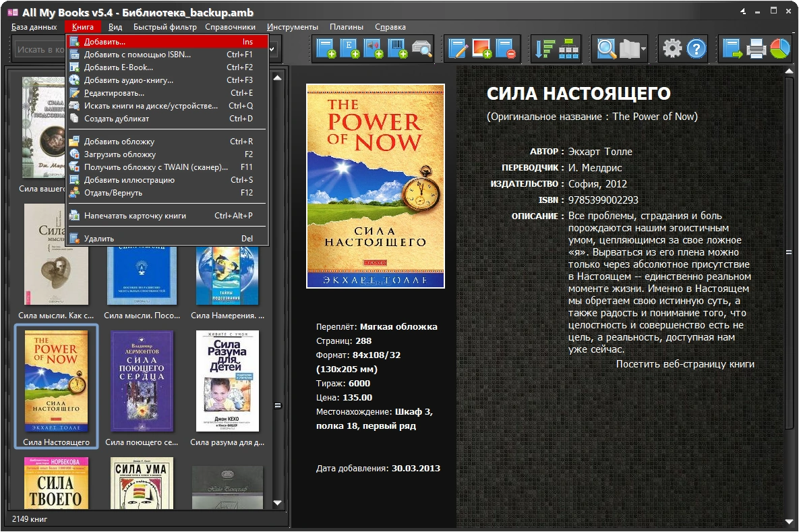
Task: Open the Плагины menu
Action: [x=347, y=27]
